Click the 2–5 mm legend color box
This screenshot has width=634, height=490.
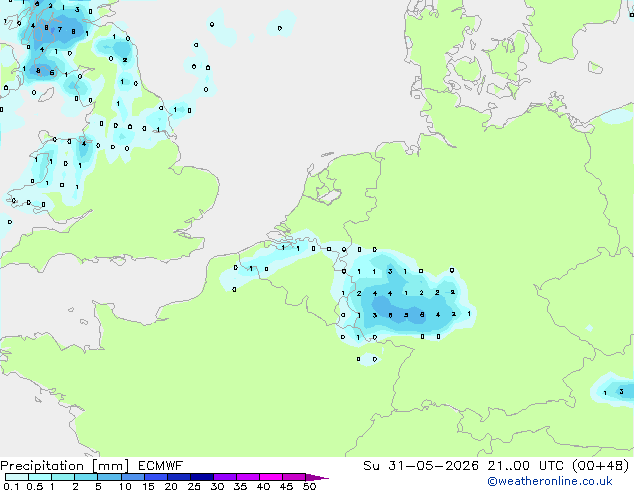(x=86, y=477)
